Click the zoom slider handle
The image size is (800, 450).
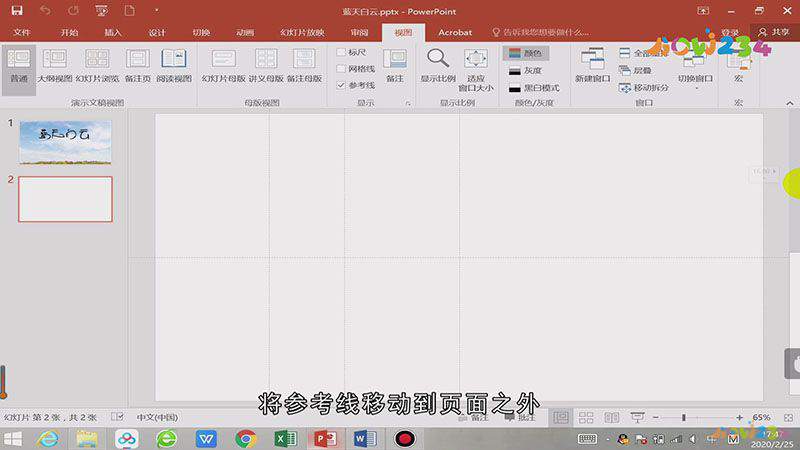pyautogui.click(x=684, y=418)
